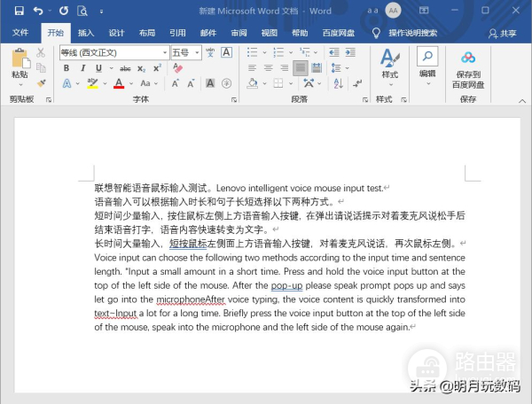Click 保存到百度网盘 button
This screenshot has width=532, height=404.
pos(468,70)
